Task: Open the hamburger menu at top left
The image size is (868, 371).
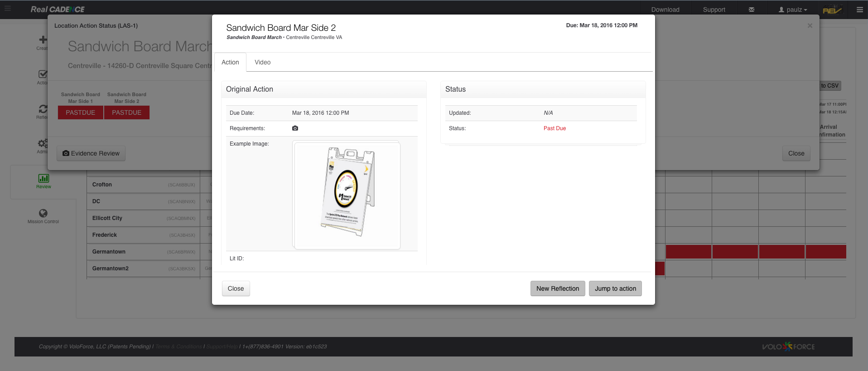Action: [x=8, y=9]
